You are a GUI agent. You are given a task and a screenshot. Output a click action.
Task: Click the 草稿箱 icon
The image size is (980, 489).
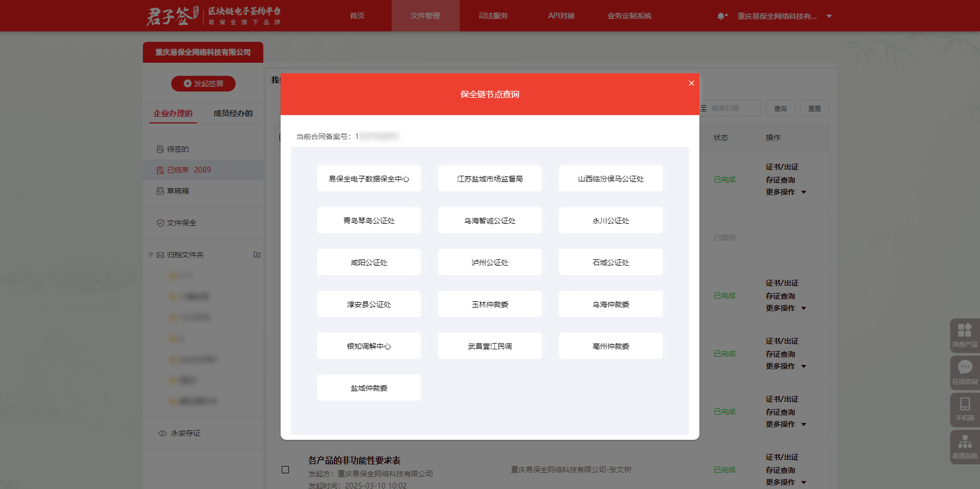tap(160, 191)
